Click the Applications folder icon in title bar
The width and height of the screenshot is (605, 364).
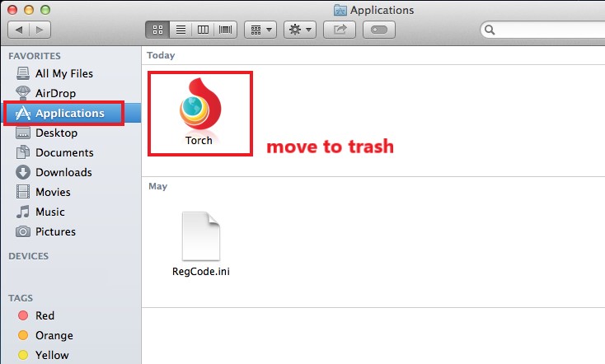(340, 10)
